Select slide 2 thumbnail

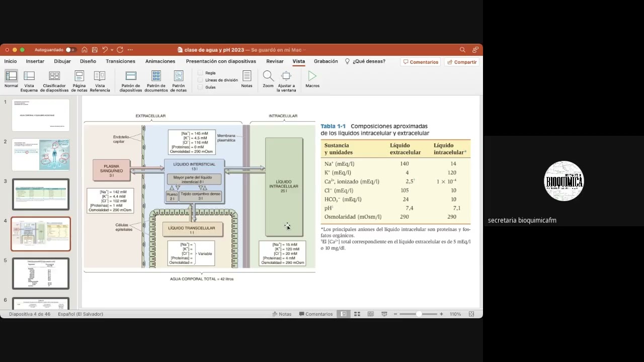pyautogui.click(x=41, y=155)
